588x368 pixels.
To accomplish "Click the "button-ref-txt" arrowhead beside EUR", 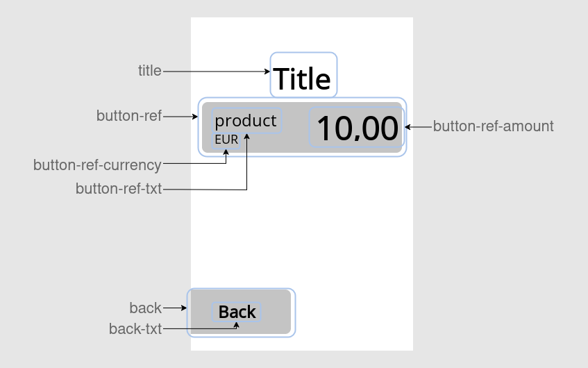I will coord(246,138).
